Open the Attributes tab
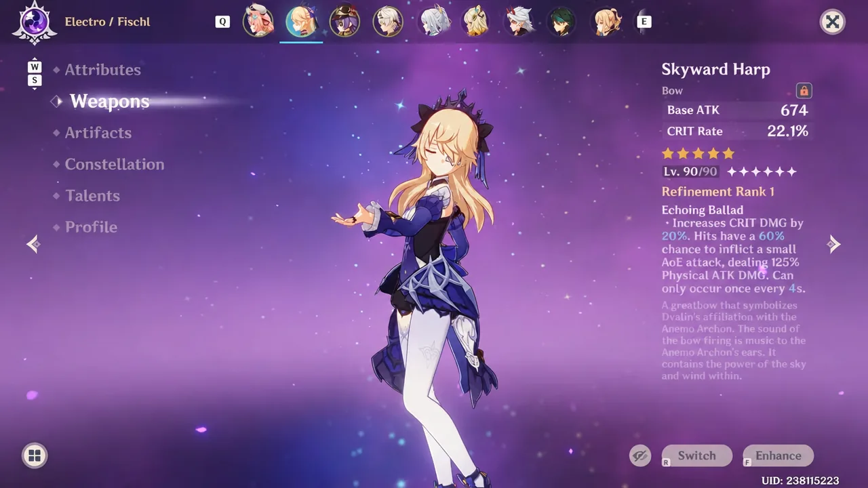This screenshot has height=488, width=868. (103, 70)
